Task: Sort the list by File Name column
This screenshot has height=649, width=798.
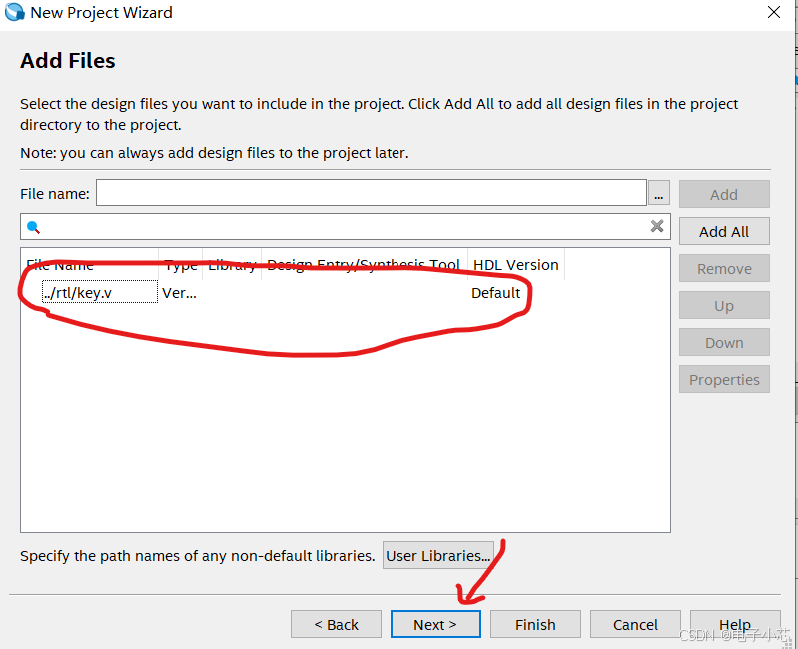Action: pyautogui.click(x=90, y=265)
